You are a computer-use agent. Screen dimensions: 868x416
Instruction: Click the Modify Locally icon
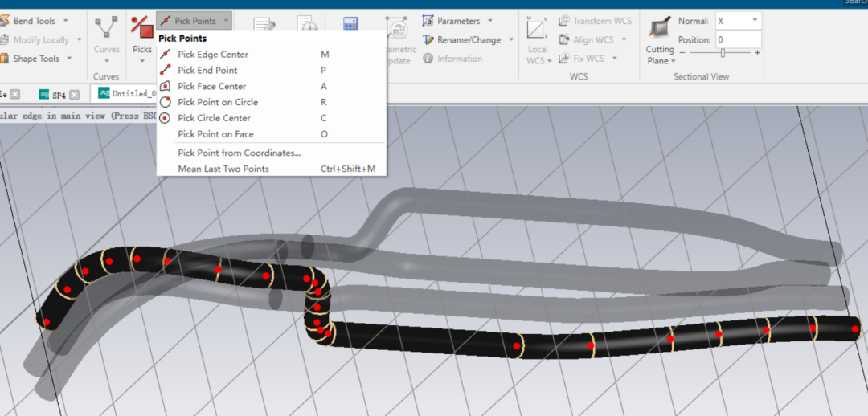(x=4, y=40)
